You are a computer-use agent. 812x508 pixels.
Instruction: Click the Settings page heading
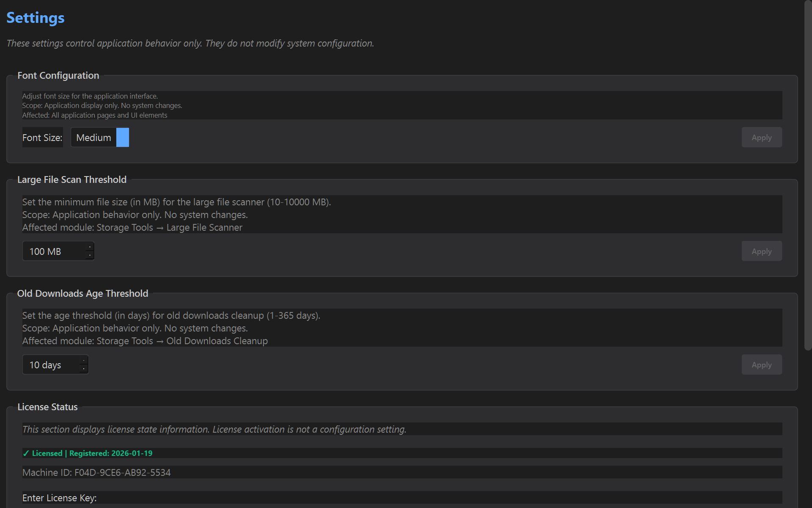tap(36, 18)
